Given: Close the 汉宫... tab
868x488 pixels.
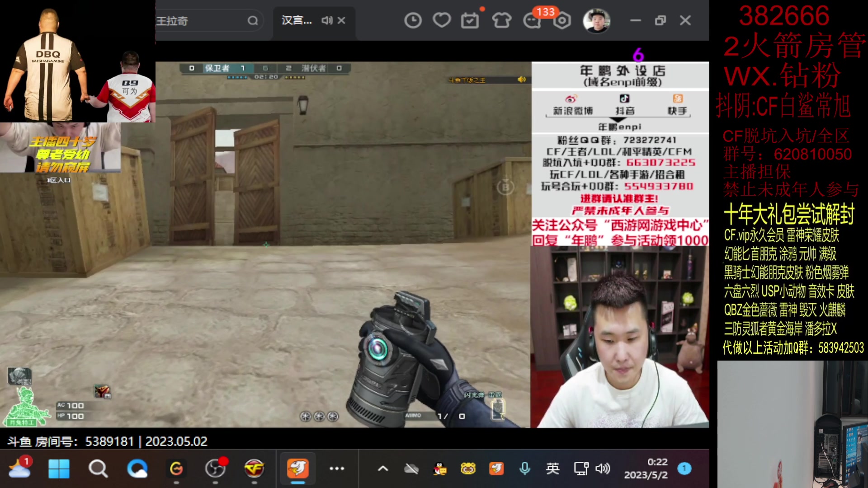Looking at the screenshot, I should tap(341, 20).
